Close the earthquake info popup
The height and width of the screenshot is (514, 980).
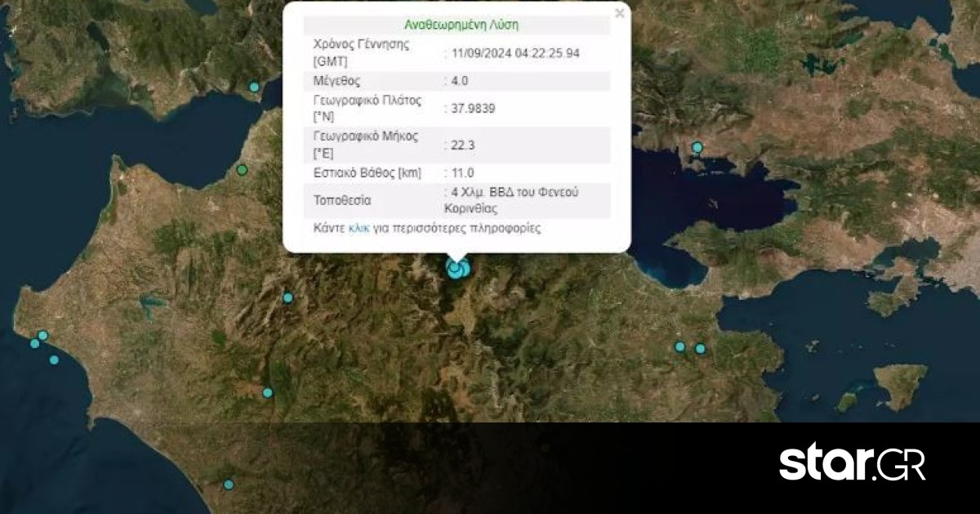(x=620, y=13)
